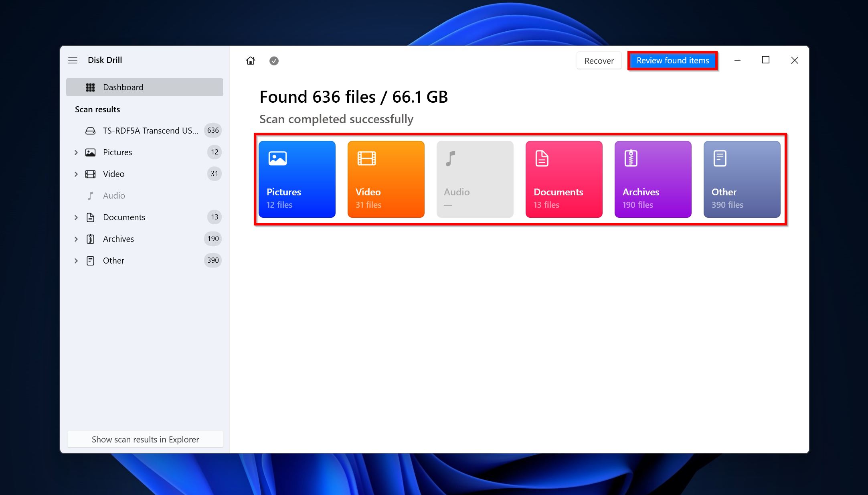This screenshot has height=495, width=868.
Task: Click the Recover button
Action: point(599,60)
